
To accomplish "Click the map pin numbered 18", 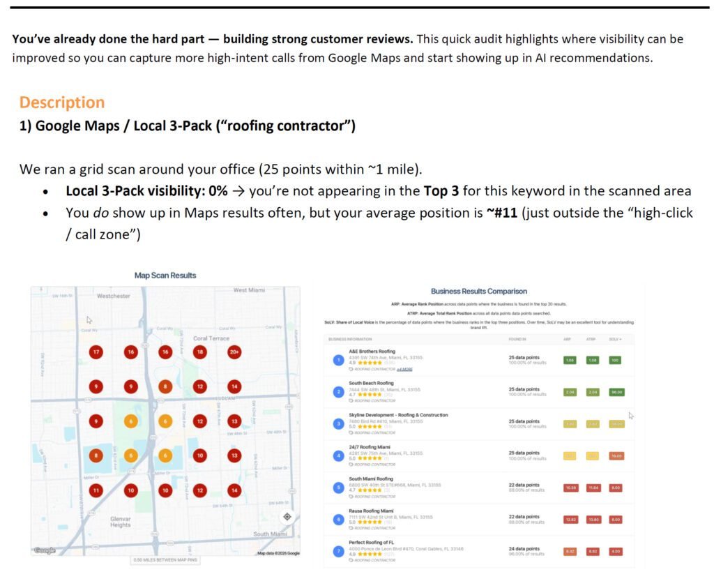I will click(x=199, y=352).
